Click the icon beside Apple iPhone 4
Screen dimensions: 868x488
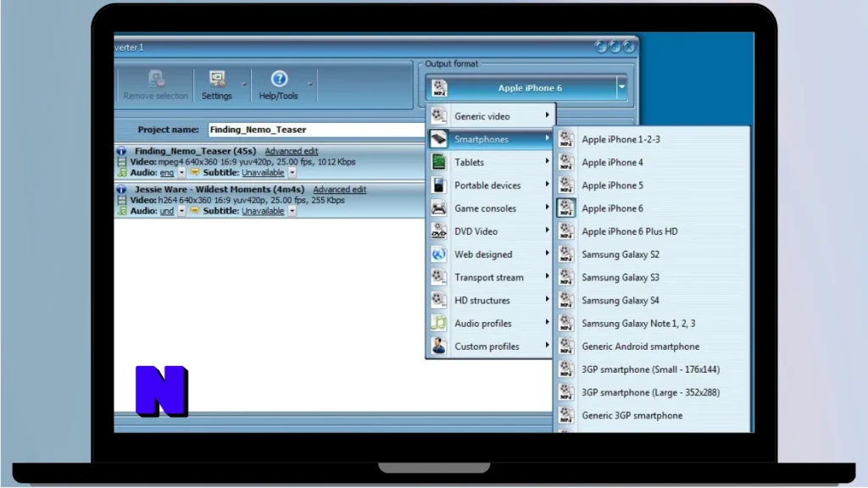point(565,162)
